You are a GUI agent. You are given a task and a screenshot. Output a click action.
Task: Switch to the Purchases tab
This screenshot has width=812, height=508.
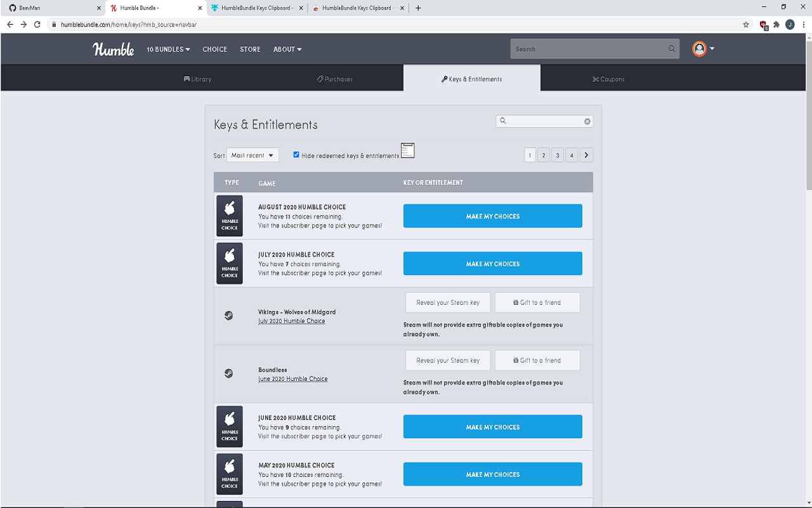(334, 78)
